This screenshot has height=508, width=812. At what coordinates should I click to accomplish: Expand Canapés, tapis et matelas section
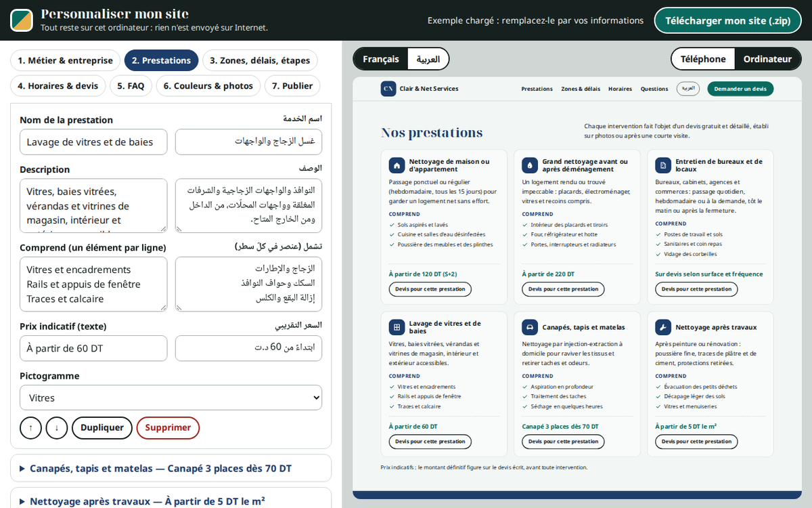[171, 468]
